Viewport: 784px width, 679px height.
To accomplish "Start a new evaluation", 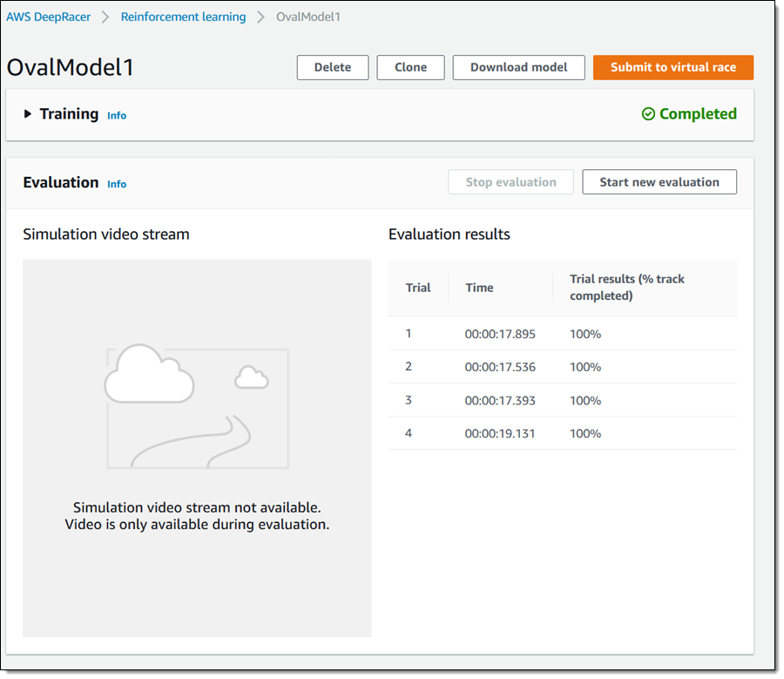I will coord(659,182).
